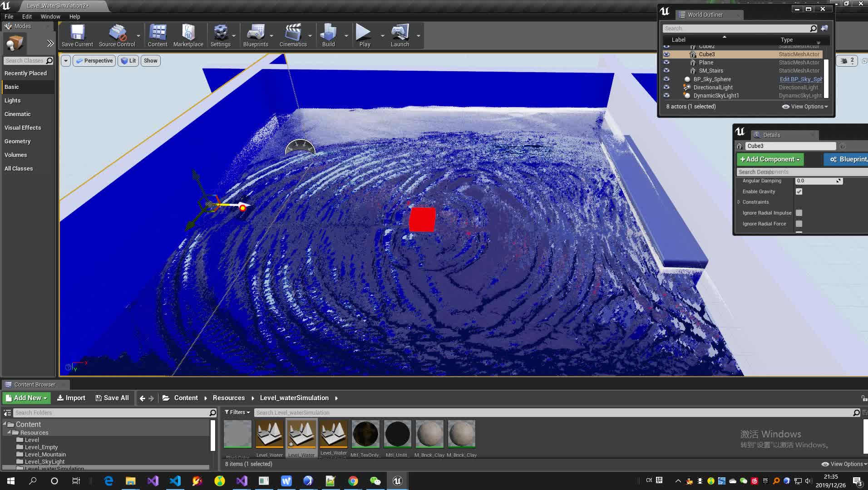This screenshot has width=868, height=490.
Task: Click the Content Browser forward arrow
Action: pos(151,398)
